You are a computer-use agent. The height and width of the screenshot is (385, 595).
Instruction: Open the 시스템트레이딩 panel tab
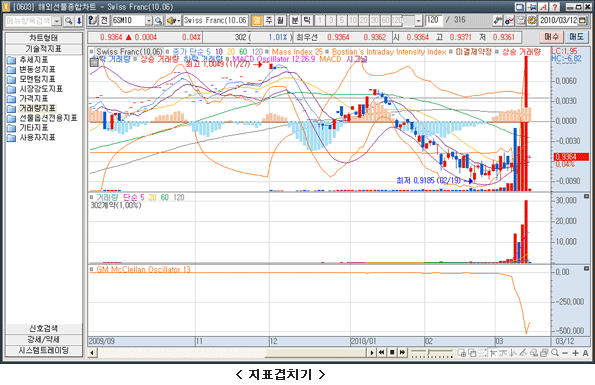point(44,350)
